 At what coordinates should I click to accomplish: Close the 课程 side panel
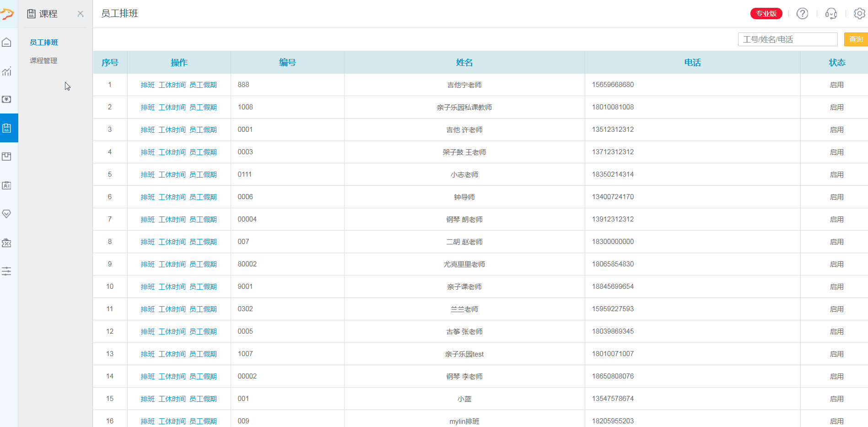click(81, 14)
